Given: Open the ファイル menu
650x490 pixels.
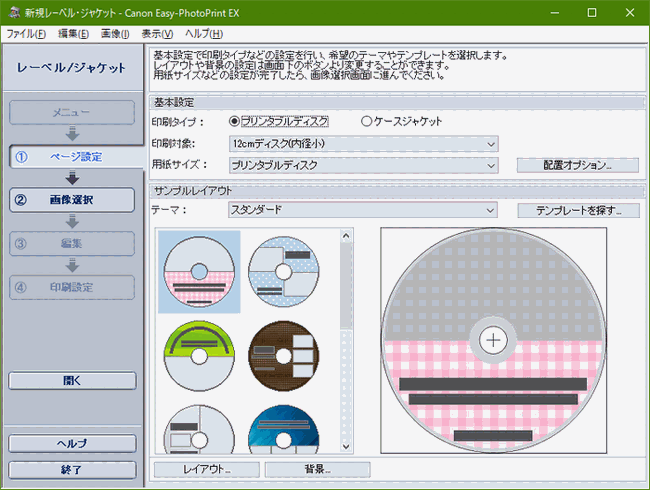Looking at the screenshot, I should 26,34.
